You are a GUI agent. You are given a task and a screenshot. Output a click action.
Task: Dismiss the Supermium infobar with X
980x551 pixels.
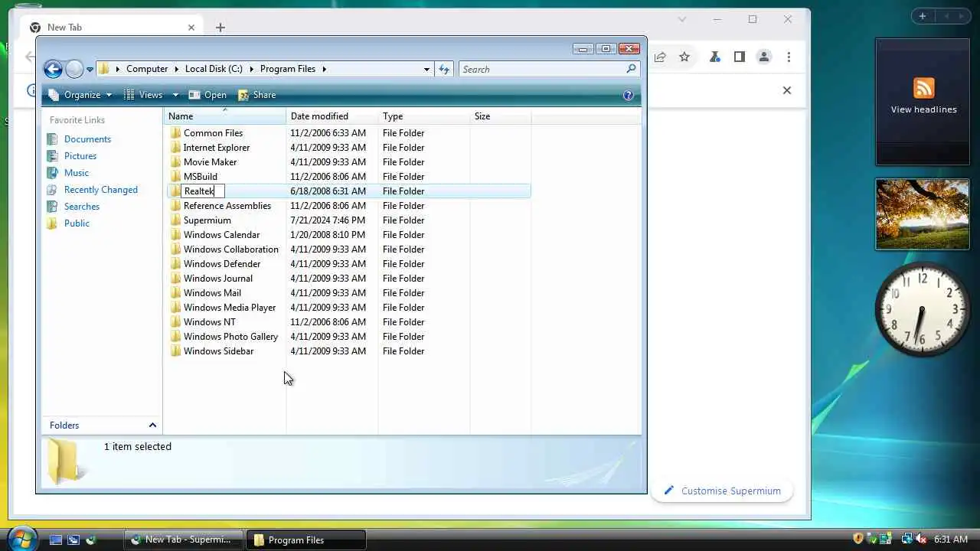(786, 90)
